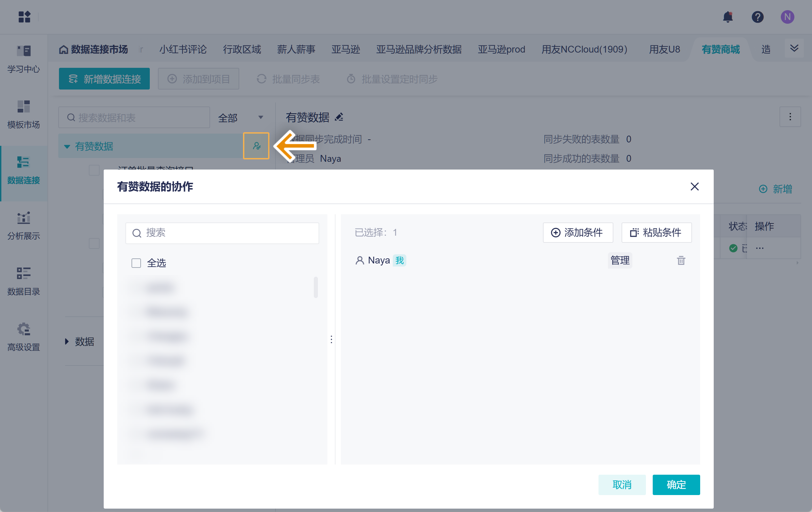This screenshot has height=512, width=812.
Task: Click the app grid logo icon
Action: pos(24,17)
